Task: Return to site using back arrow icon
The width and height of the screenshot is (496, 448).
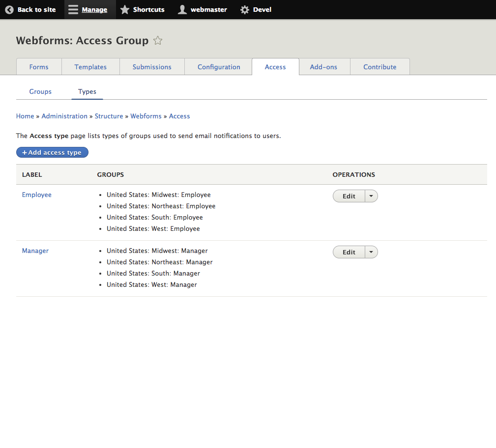Action: (x=9, y=9)
